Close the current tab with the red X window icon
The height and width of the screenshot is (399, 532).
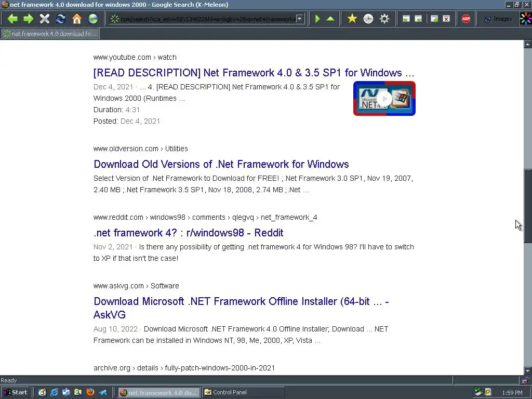tap(446, 19)
